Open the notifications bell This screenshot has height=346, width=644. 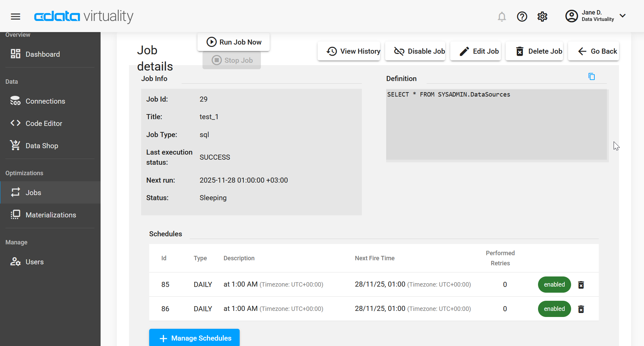[x=502, y=17]
